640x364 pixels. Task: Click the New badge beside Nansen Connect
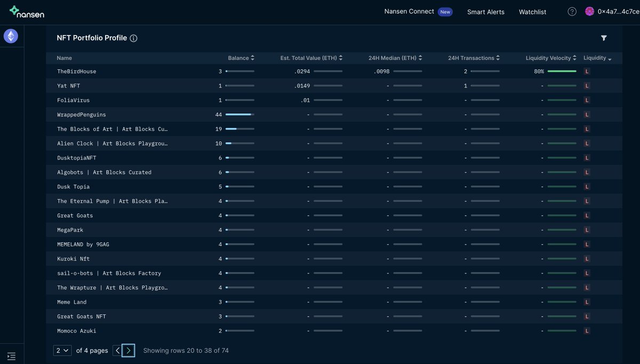click(x=445, y=12)
